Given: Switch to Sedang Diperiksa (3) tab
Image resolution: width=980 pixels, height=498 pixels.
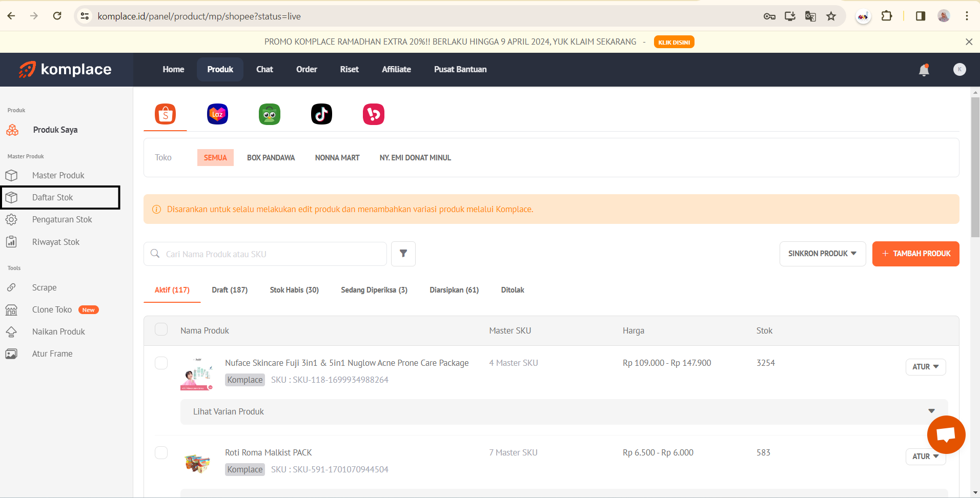Looking at the screenshot, I should (x=374, y=290).
